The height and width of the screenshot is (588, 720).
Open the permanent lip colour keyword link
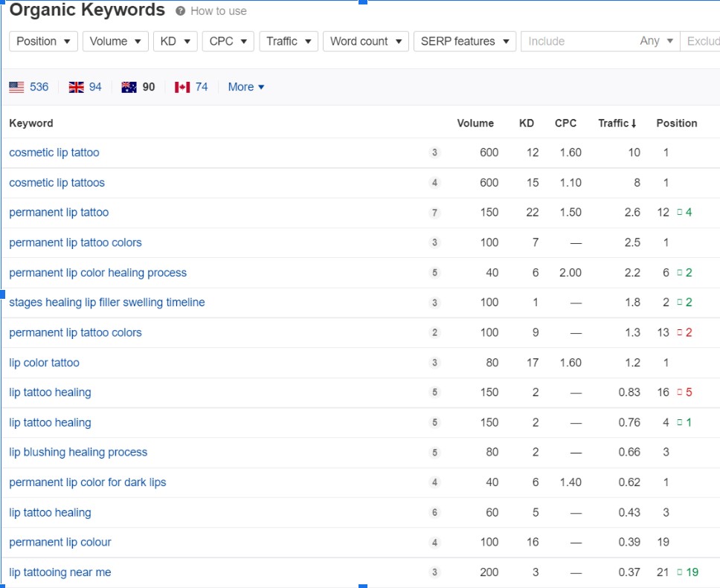coord(60,543)
